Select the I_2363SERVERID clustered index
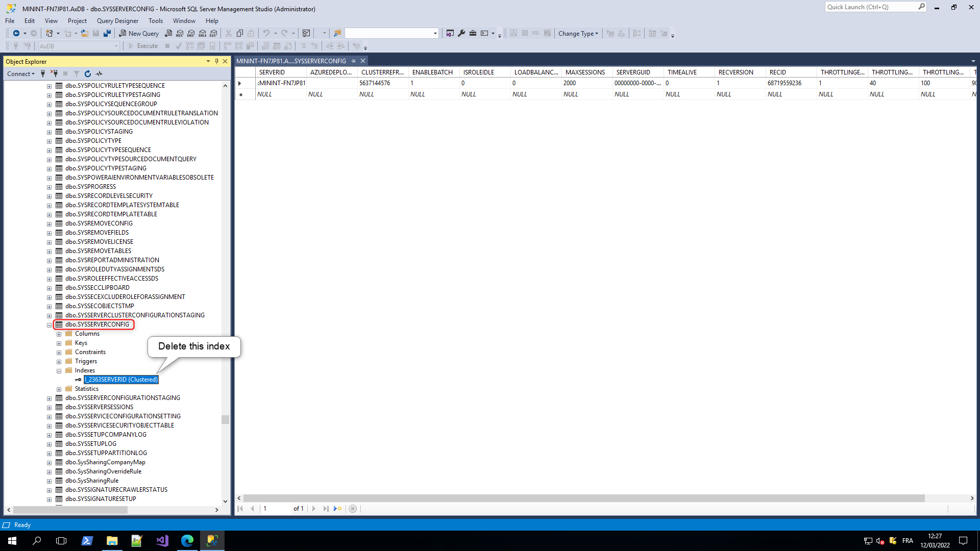The image size is (980, 551). [121, 379]
